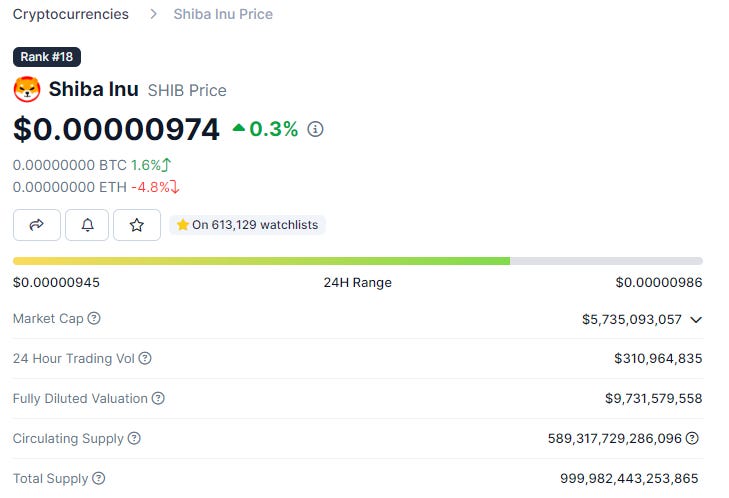Click the 0.00000000 ETH value
This screenshot has width=729, height=498.
(70, 187)
